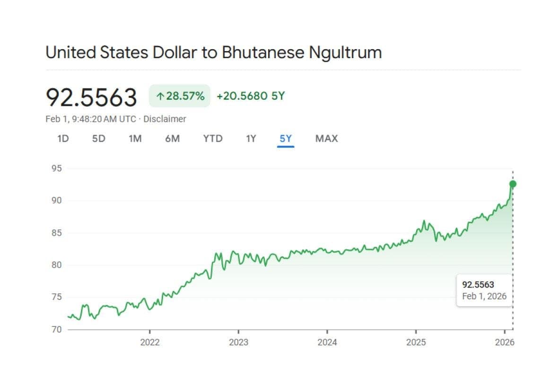The width and height of the screenshot is (558, 392).
Task: Click the +20.5680 5Y change figure
Action: tap(252, 95)
